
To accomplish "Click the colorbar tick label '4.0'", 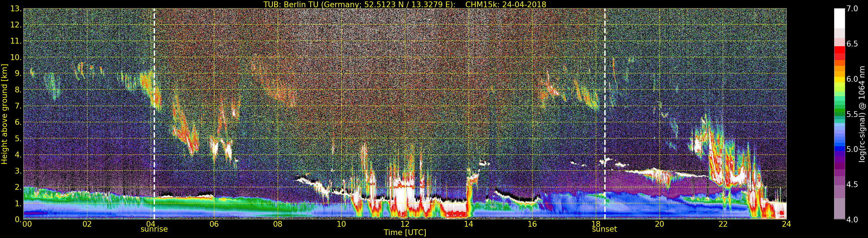I will [852, 220].
